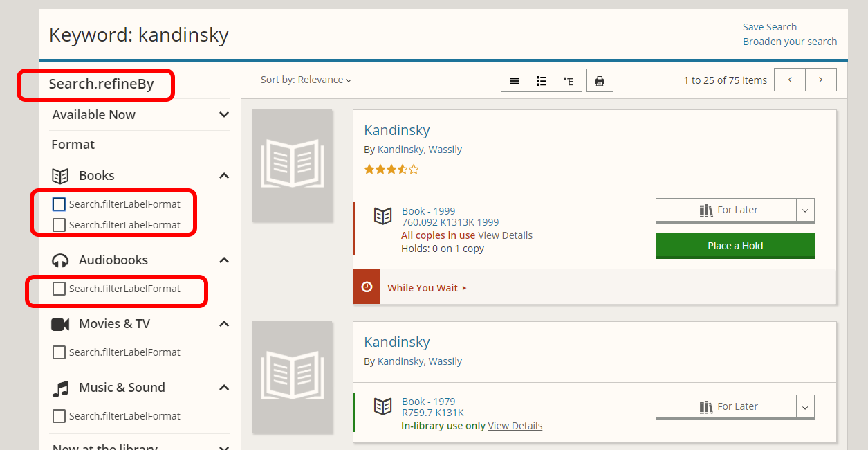Viewport: 868px width, 450px height.
Task: Collapse the Audiobooks format section
Action: coord(223,260)
